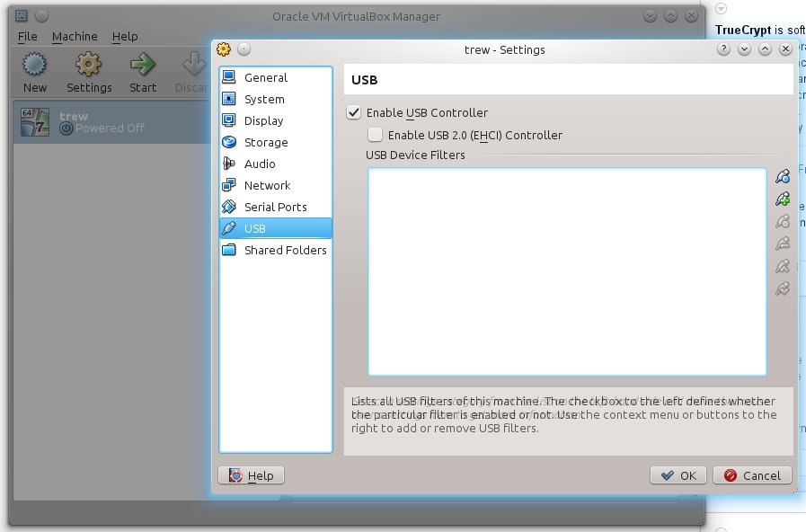Viewport: 806px width, 532px height.
Task: Open the Network settings category
Action: [x=276, y=185]
